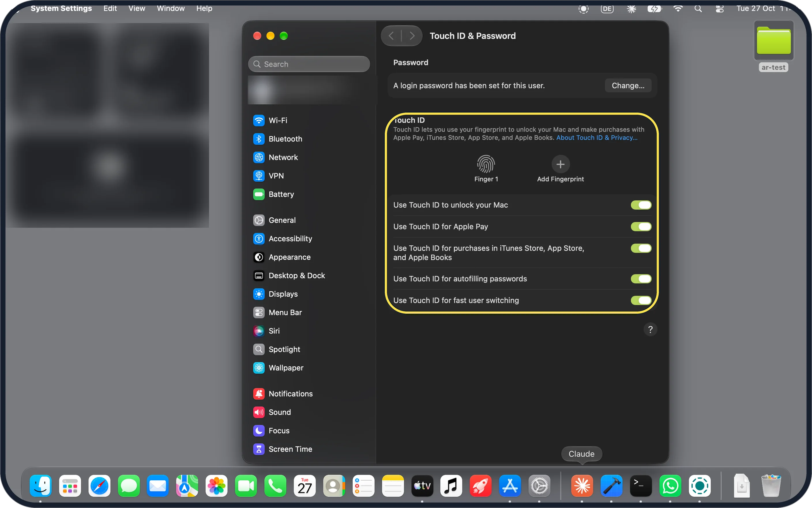812x508 pixels.
Task: Open the help question mark button
Action: pyautogui.click(x=650, y=330)
